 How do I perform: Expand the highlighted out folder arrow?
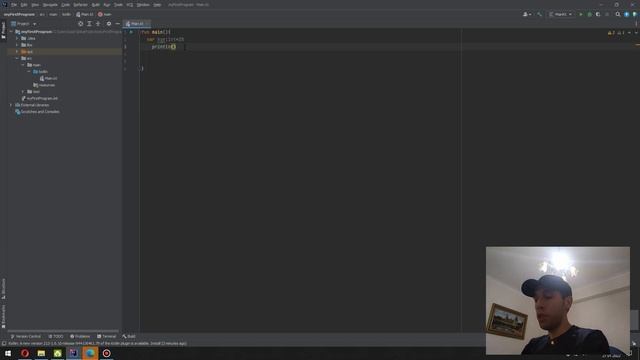point(18,51)
